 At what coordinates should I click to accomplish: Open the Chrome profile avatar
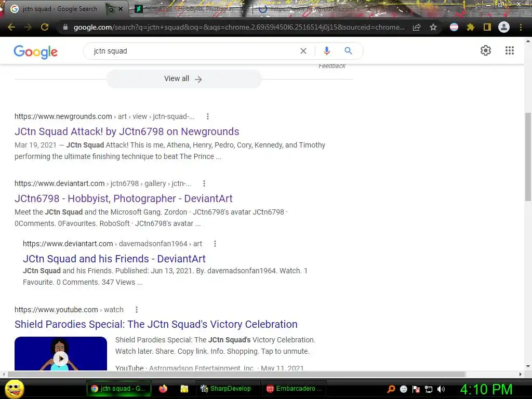pos(504,27)
